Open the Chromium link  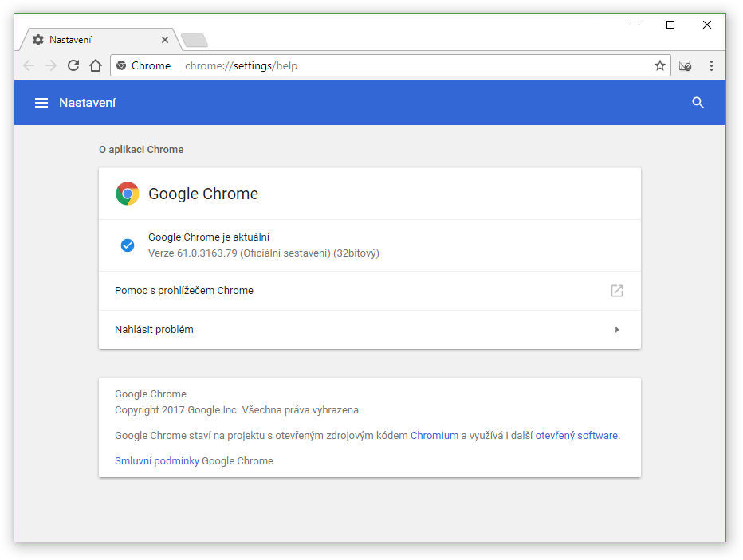(x=434, y=436)
